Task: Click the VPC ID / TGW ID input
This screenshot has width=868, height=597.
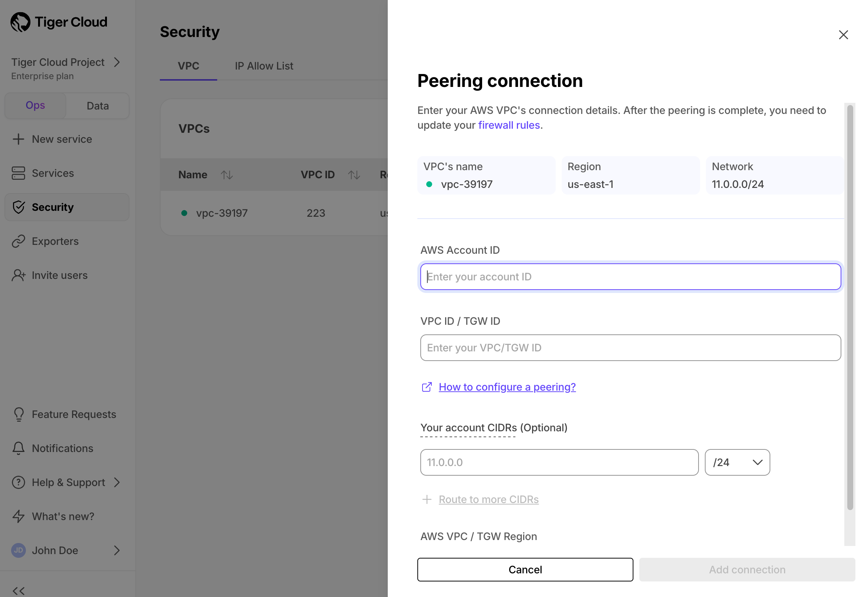Action: (631, 348)
